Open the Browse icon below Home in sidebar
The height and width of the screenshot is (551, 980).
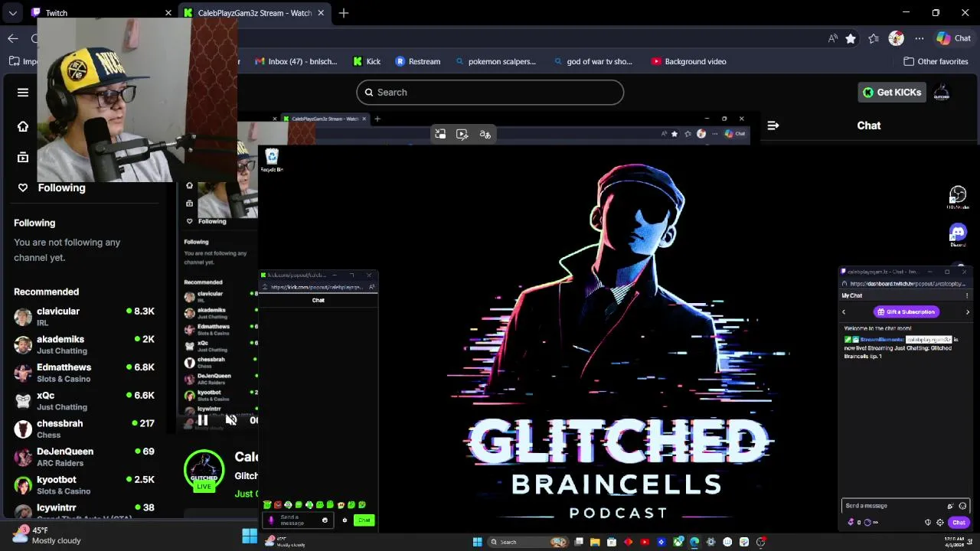(x=23, y=157)
